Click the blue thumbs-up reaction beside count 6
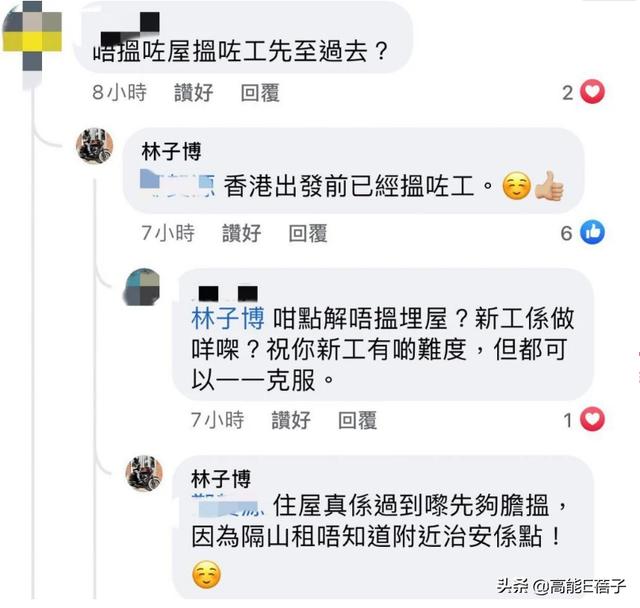The image size is (640, 608). 592,232
